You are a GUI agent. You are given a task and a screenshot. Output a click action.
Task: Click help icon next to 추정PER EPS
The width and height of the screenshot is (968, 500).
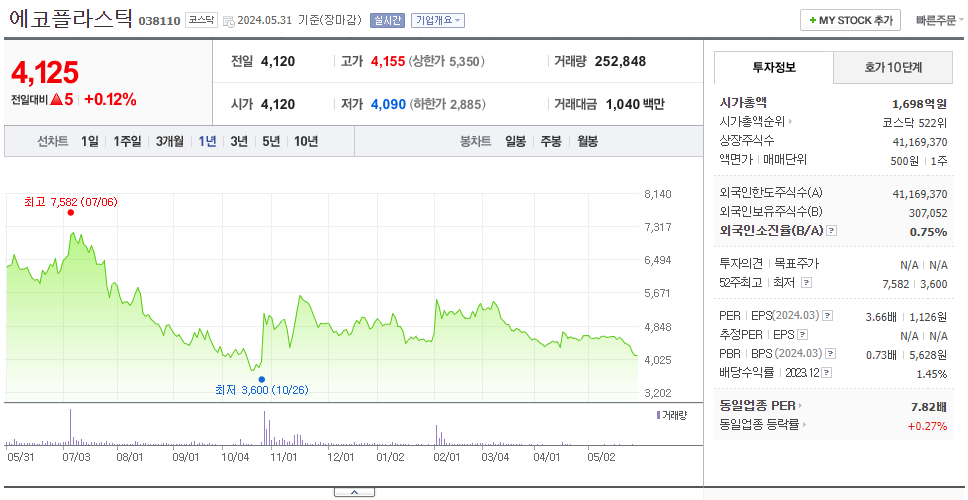tap(803, 335)
